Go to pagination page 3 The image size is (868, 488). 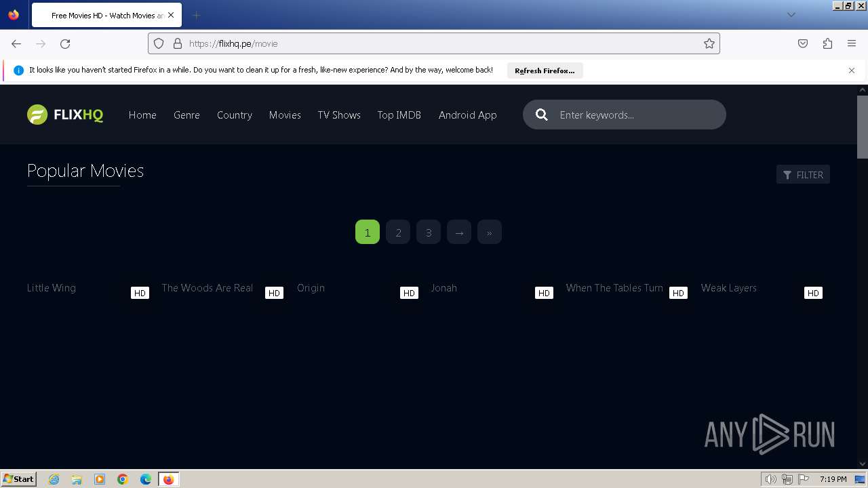pos(429,232)
